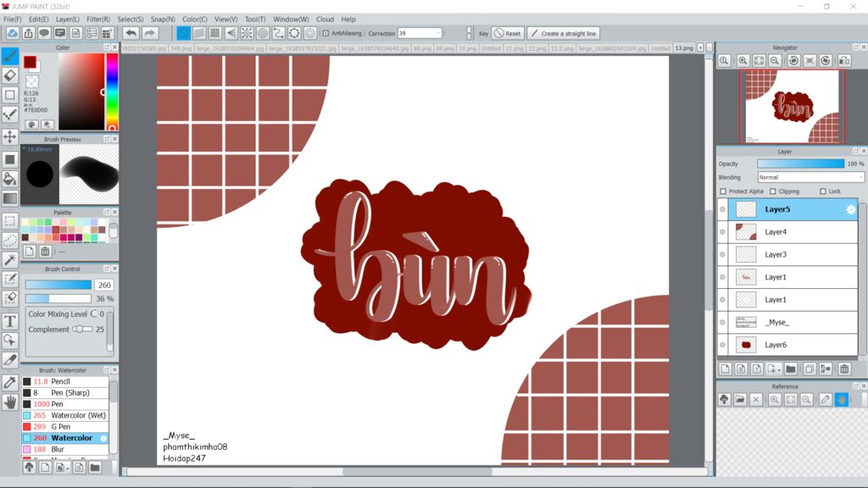Enable Protect Alpha checkbox
Viewport: 868px width, 488px height.
(x=723, y=191)
